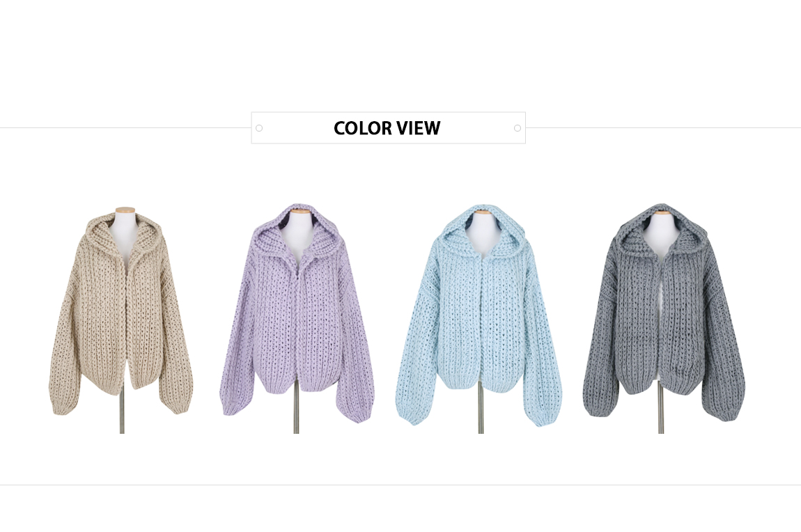Click the COLOR VIEW heading text

point(387,128)
